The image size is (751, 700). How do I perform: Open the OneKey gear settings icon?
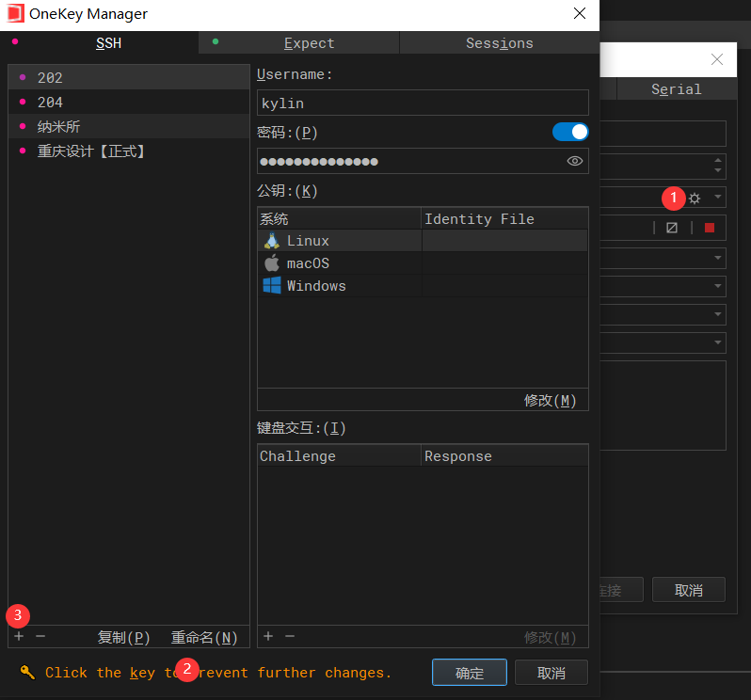point(695,198)
